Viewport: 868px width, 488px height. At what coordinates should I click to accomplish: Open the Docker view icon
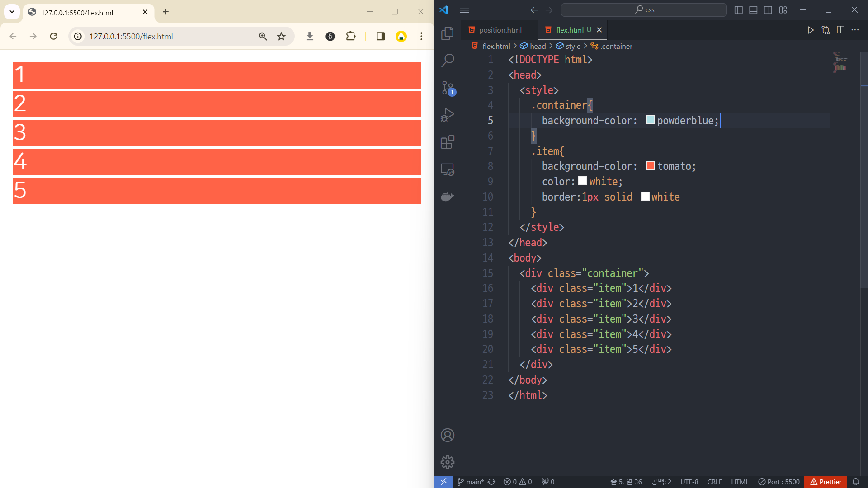(447, 197)
